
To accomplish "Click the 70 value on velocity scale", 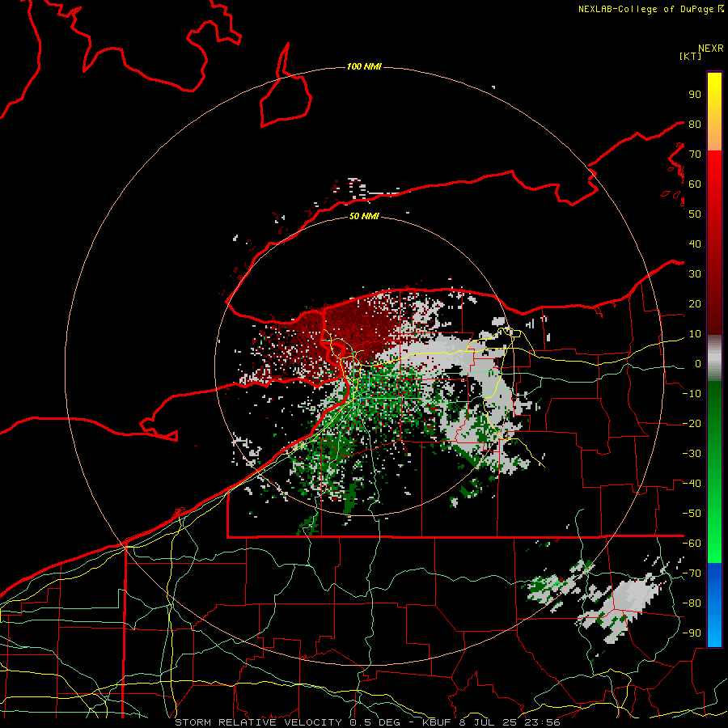I will pos(695,154).
